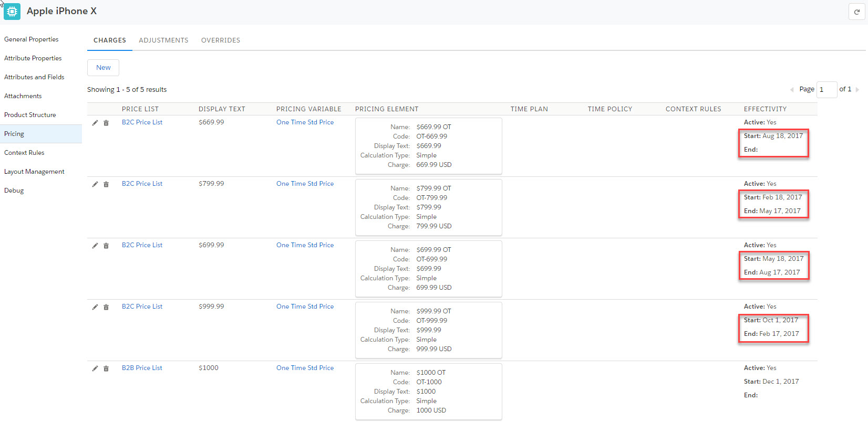This screenshot has height=422, width=868.
Task: Click the code OT-999.99 value
Action: 432,321
